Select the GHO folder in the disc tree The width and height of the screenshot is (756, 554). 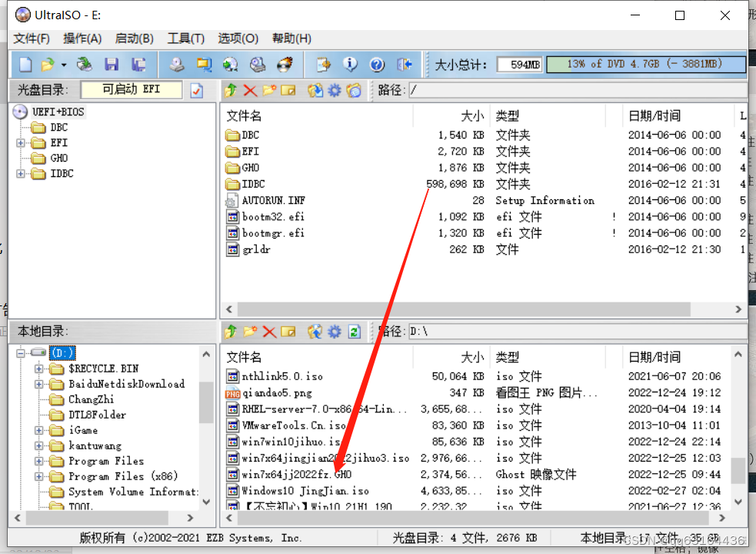click(58, 159)
